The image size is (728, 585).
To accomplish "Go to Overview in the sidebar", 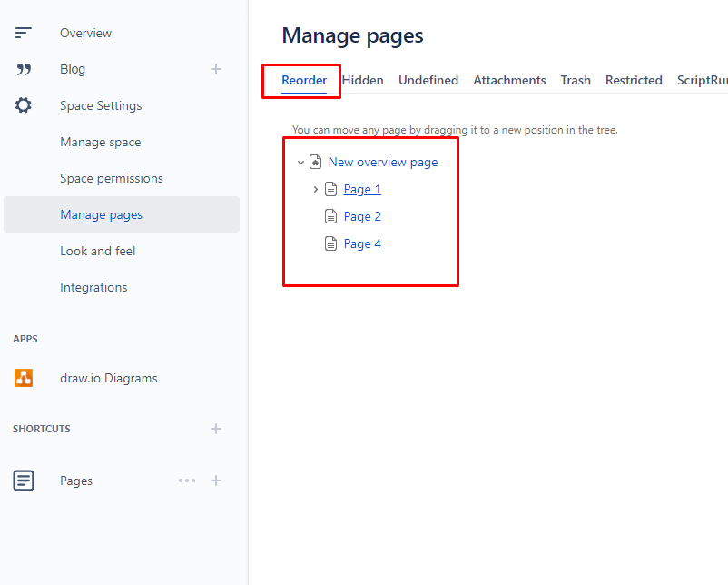I will [x=86, y=33].
